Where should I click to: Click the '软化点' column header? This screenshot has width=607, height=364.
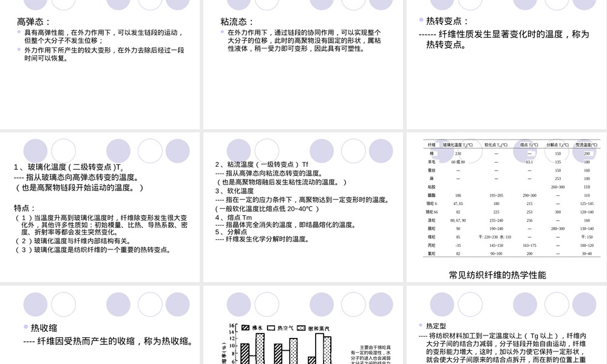pyautogui.click(x=496, y=145)
